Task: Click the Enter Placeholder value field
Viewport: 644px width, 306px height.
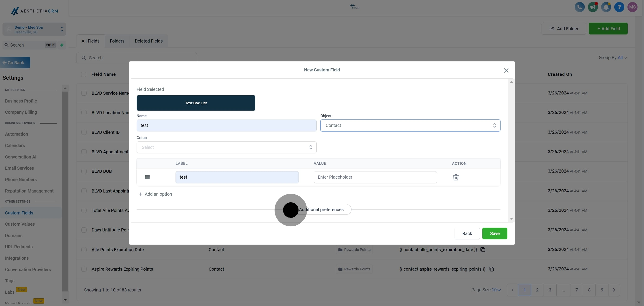Action: click(x=375, y=177)
